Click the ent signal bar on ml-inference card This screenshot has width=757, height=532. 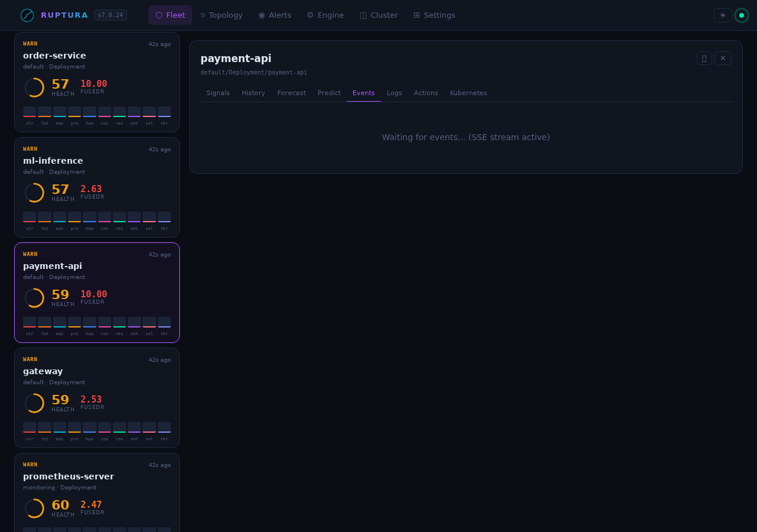pos(134,217)
